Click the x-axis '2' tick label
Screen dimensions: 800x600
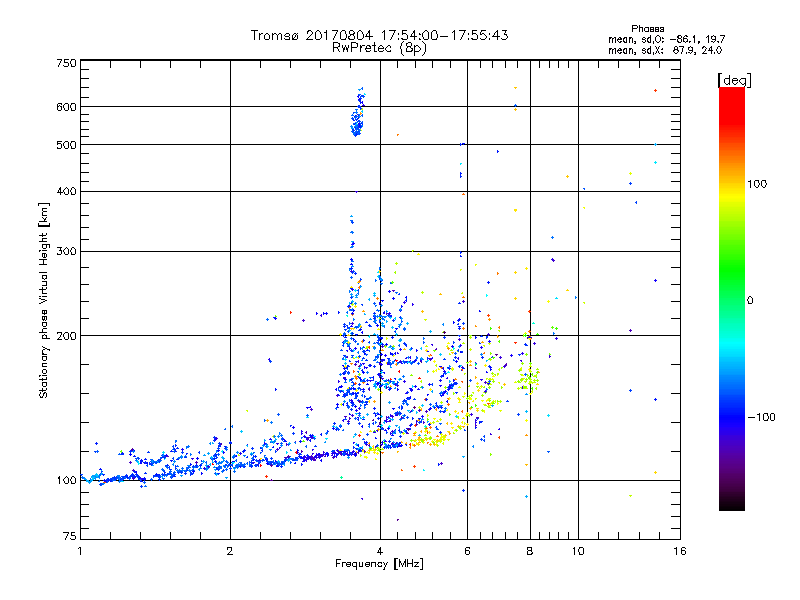[x=230, y=551]
